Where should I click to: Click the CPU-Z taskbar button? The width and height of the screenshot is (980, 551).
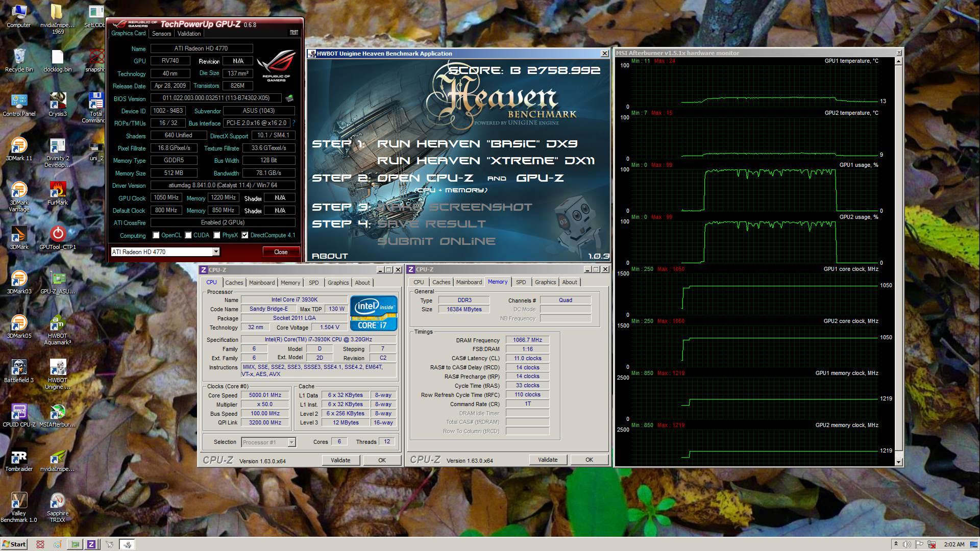(x=91, y=544)
